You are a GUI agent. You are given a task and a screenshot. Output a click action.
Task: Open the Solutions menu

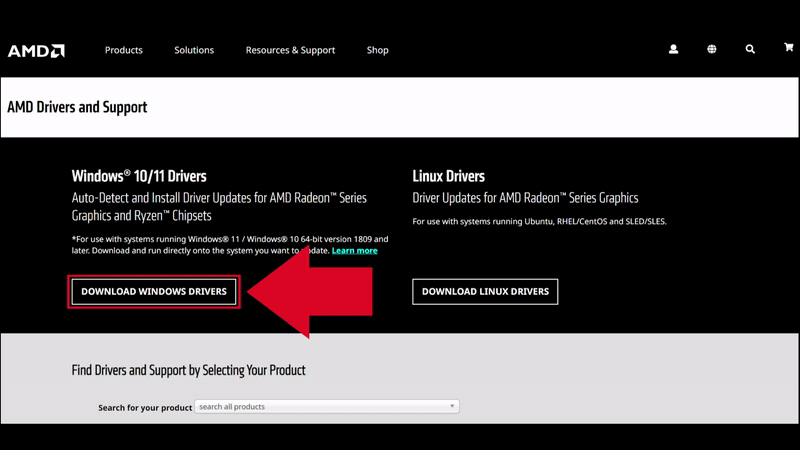(194, 50)
